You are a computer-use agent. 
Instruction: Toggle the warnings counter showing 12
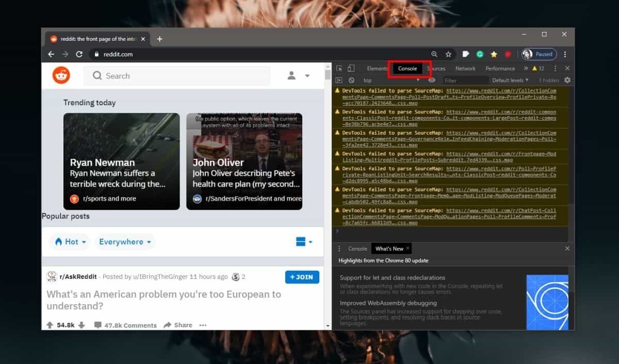click(539, 68)
